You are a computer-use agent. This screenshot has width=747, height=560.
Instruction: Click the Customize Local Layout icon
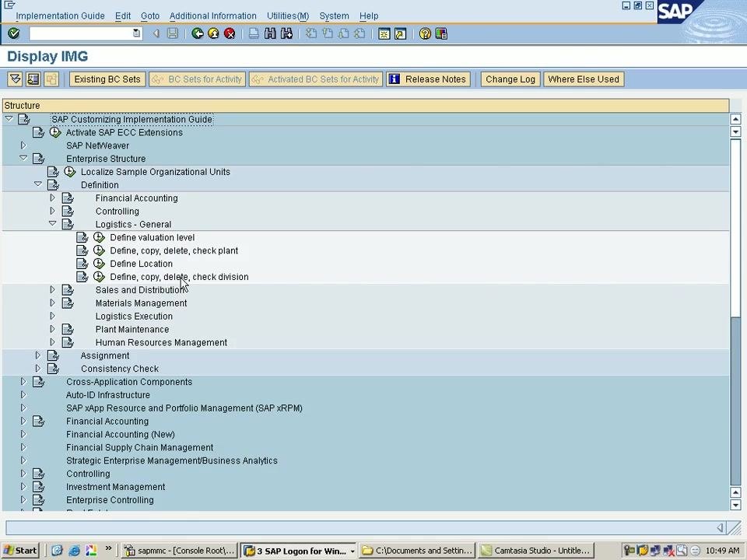point(441,33)
